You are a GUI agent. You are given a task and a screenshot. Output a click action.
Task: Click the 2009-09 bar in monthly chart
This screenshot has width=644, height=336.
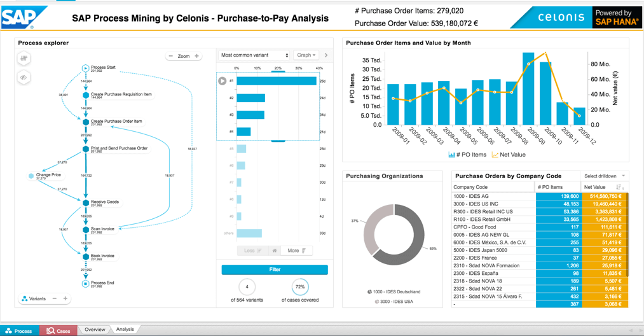[528, 88]
